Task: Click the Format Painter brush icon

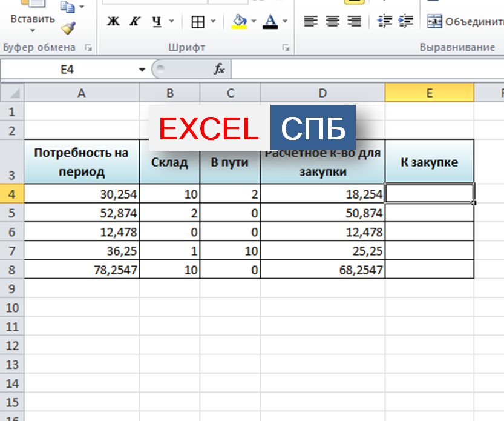Action: pos(68,27)
